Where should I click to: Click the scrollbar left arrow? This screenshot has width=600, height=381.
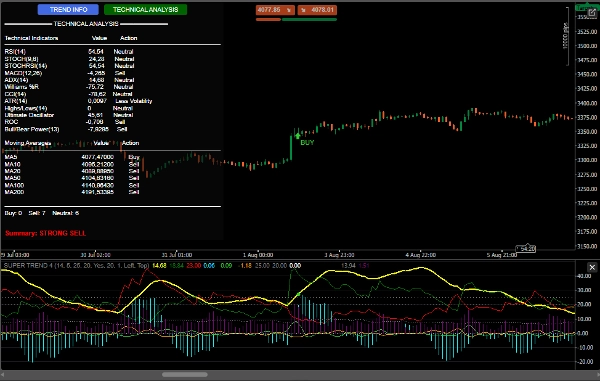click(x=3, y=374)
